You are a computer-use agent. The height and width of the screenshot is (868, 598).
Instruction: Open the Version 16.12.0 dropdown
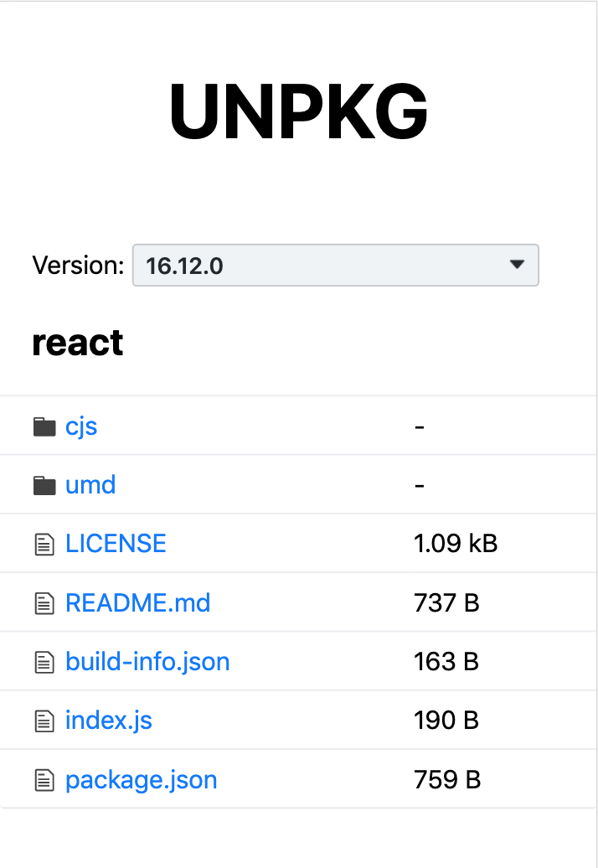tap(335, 265)
